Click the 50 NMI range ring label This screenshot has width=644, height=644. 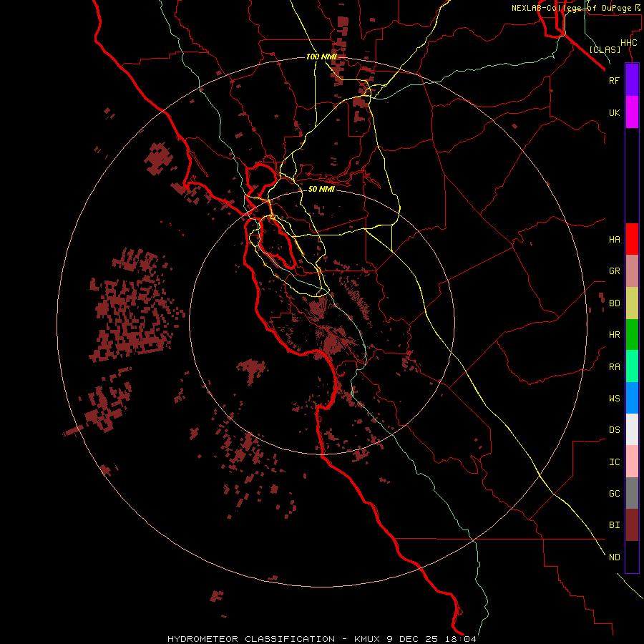point(321,189)
